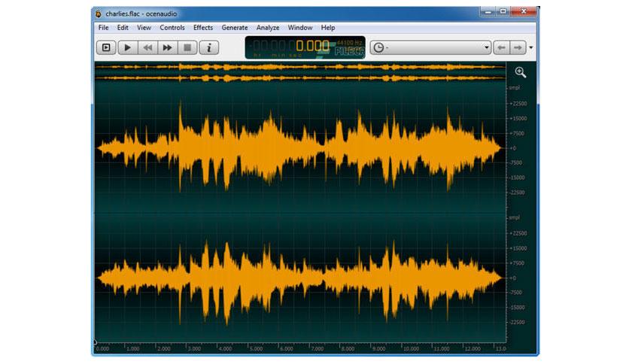Open the Effects menu
The height and width of the screenshot is (364, 629).
(x=203, y=28)
